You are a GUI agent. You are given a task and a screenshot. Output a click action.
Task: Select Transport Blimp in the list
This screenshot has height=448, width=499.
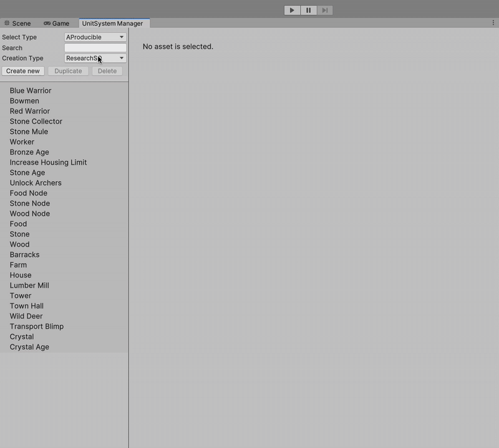(x=37, y=326)
